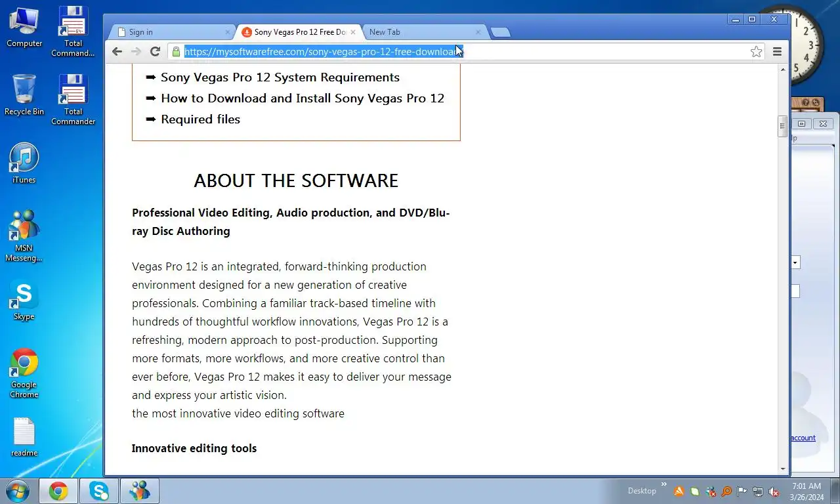Image resolution: width=840 pixels, height=504 pixels.
Task: Select the MSN Messenger desktop shortcut
Action: click(24, 236)
